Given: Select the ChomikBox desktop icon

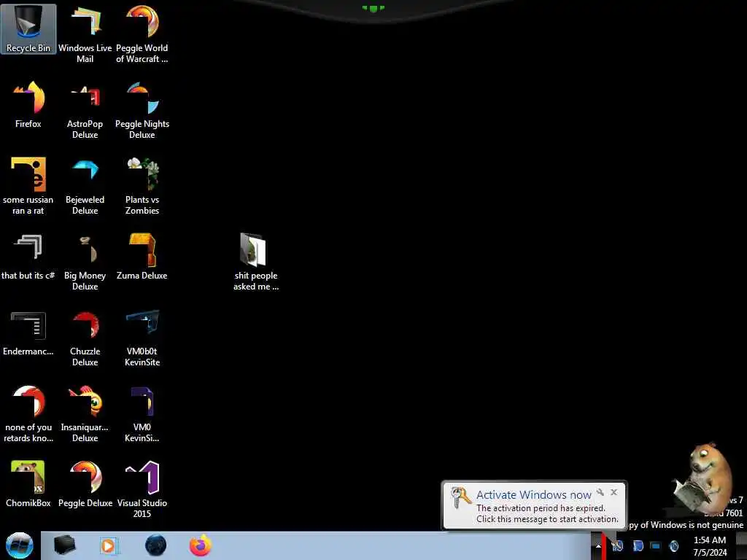Looking at the screenshot, I should pyautogui.click(x=28, y=484).
